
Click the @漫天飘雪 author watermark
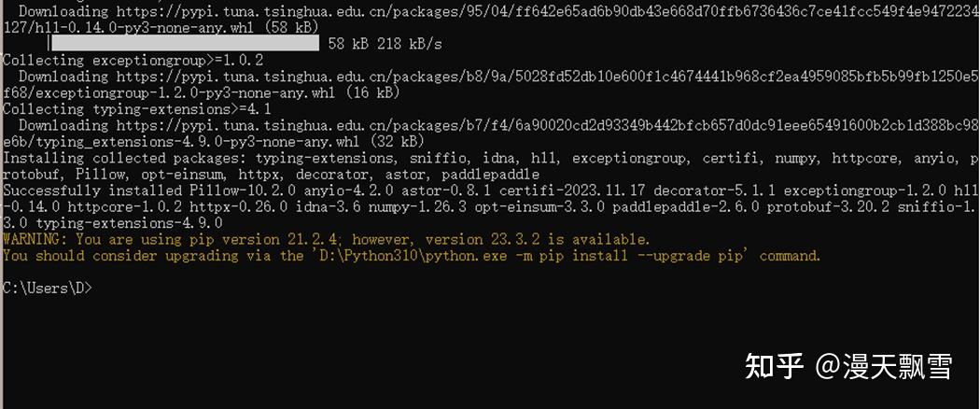tap(885, 367)
